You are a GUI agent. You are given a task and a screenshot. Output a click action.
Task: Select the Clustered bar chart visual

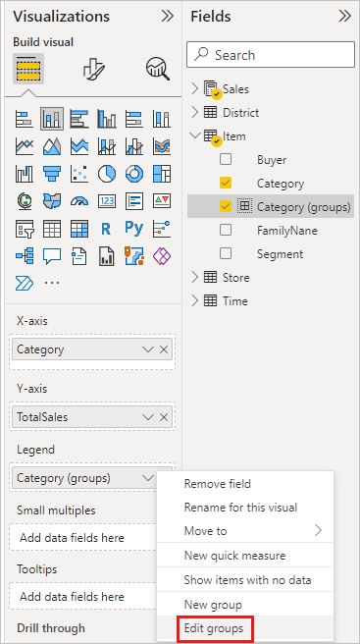pyautogui.click(x=79, y=119)
